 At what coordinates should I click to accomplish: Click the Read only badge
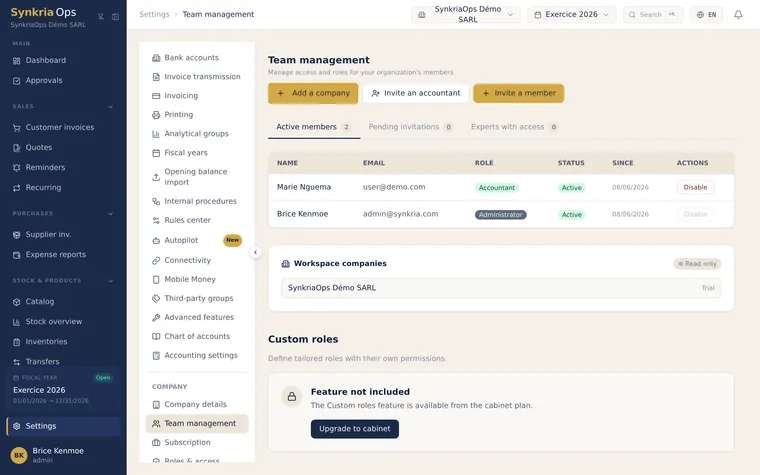coord(697,264)
